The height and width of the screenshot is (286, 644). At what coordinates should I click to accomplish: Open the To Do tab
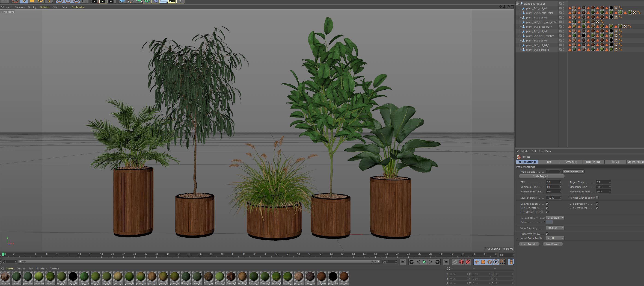click(615, 162)
